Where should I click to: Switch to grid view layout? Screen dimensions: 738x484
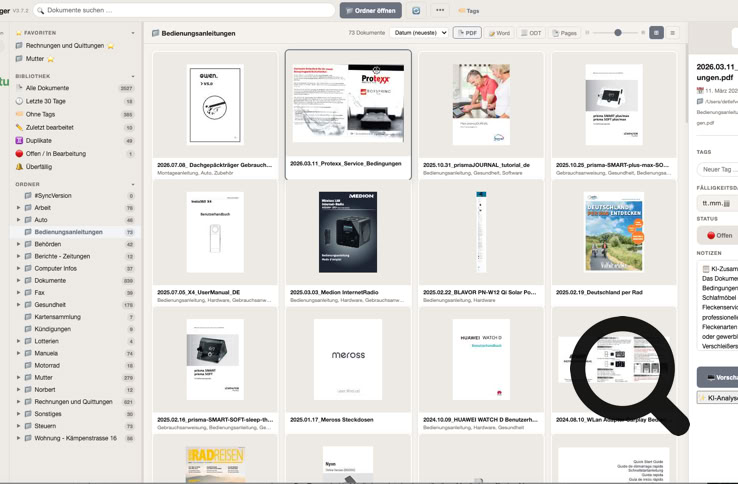tap(657, 32)
